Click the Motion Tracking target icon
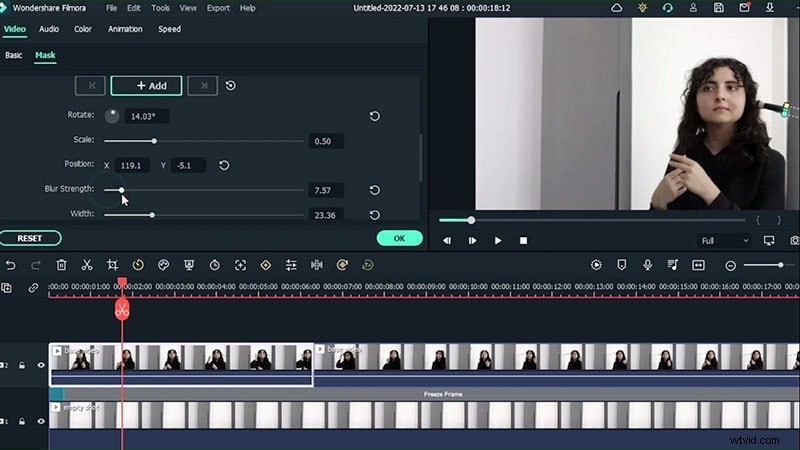The image size is (800, 450). pos(240,265)
